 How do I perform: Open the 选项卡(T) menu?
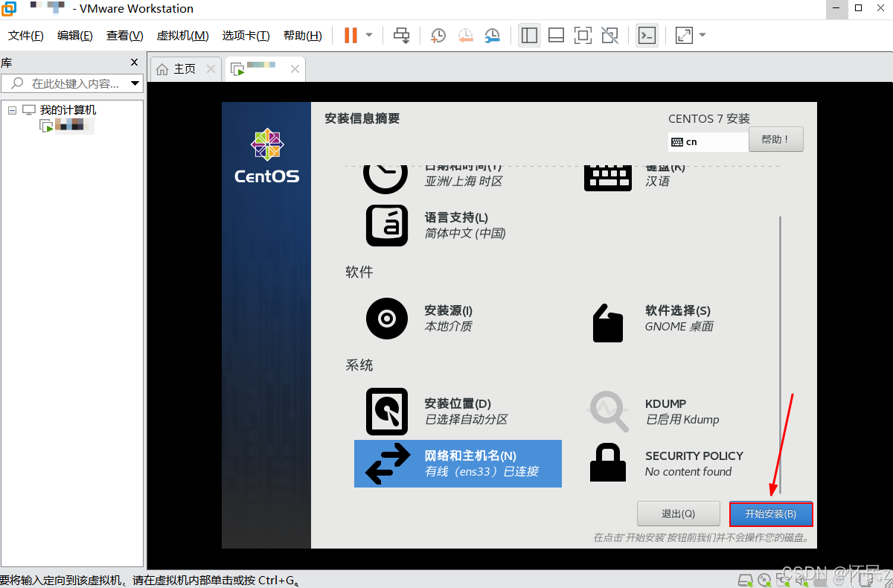(246, 36)
